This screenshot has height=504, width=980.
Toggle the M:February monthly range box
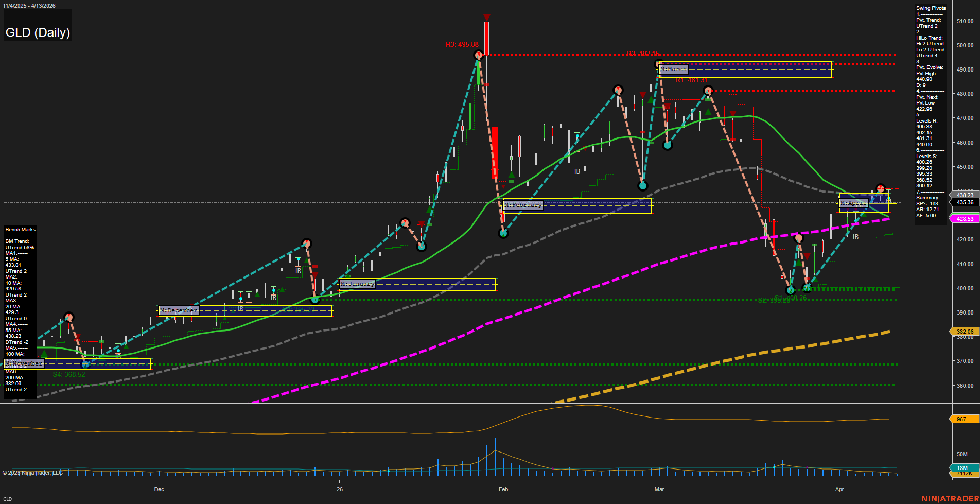click(x=523, y=204)
